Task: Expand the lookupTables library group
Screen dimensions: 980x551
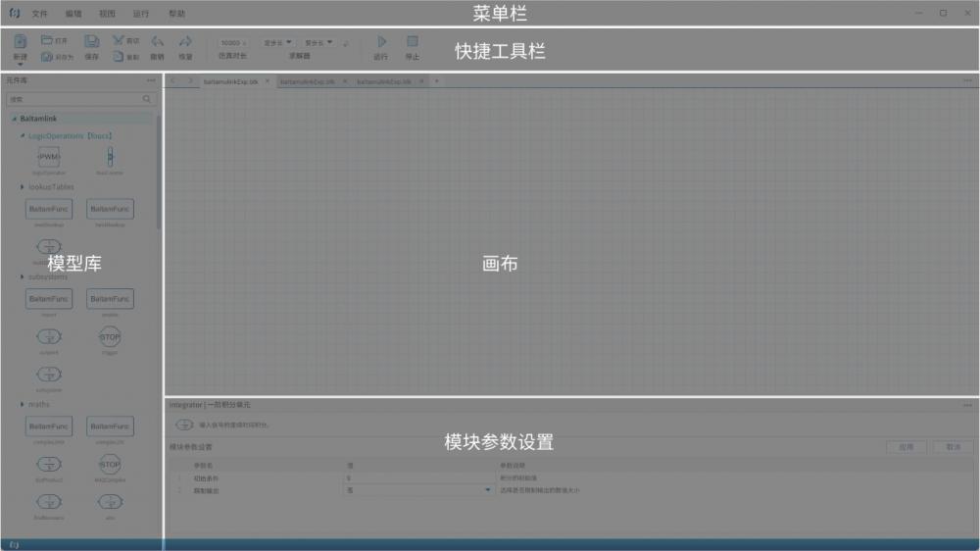Action: click(23, 186)
